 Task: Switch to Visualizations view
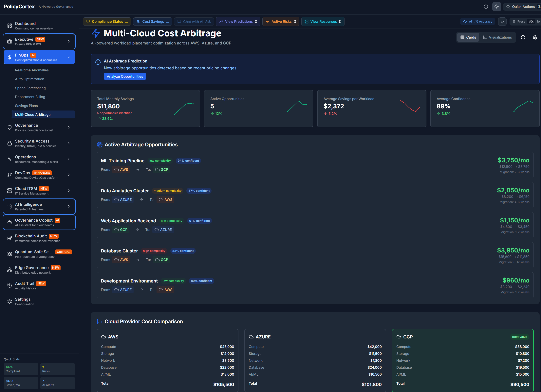[497, 37]
